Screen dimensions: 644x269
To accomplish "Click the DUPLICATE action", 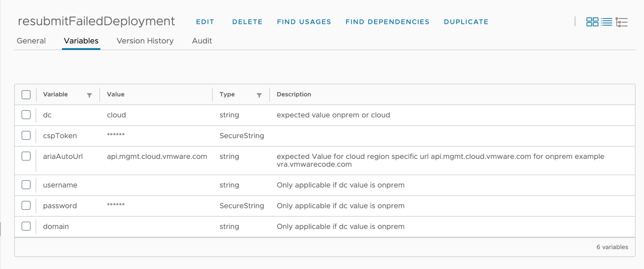I will click(466, 22).
